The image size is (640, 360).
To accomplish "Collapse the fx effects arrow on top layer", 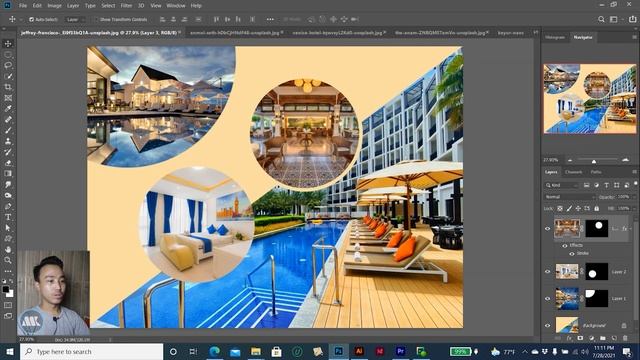I will point(631,229).
